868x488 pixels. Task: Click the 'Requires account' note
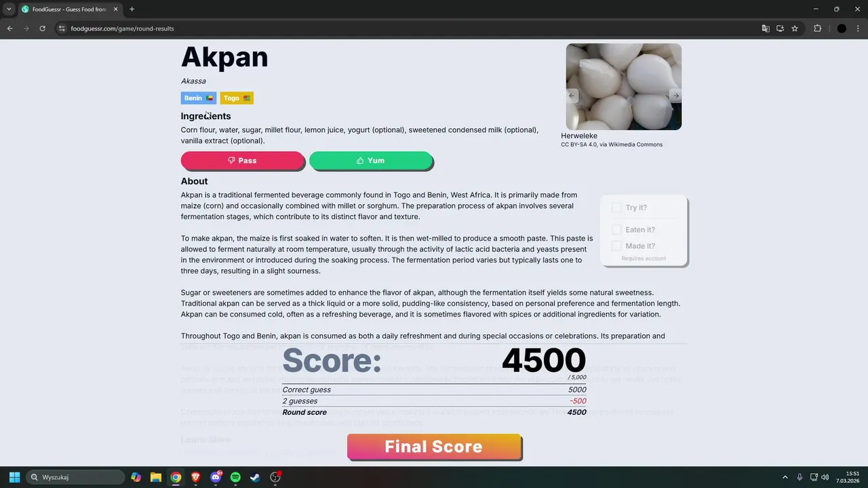pyautogui.click(x=644, y=258)
